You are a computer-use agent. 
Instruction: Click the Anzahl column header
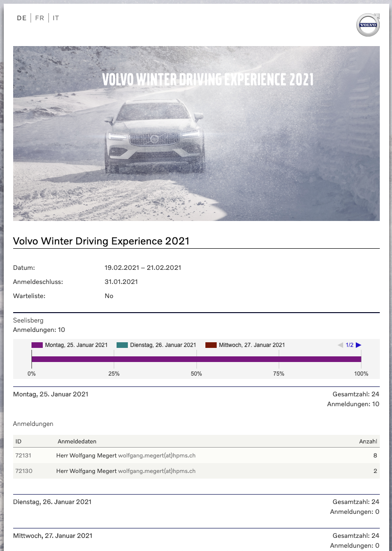pyautogui.click(x=368, y=441)
